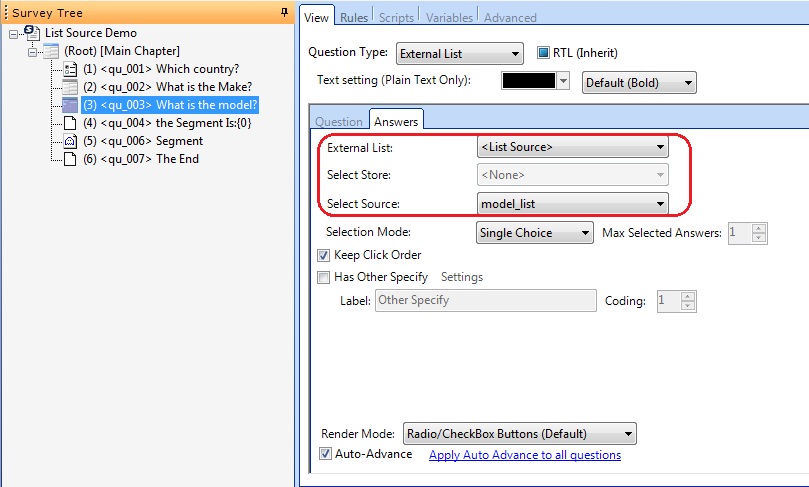Increase Max Selected Answers with up arrow
The width and height of the screenshot is (809, 487).
758,229
